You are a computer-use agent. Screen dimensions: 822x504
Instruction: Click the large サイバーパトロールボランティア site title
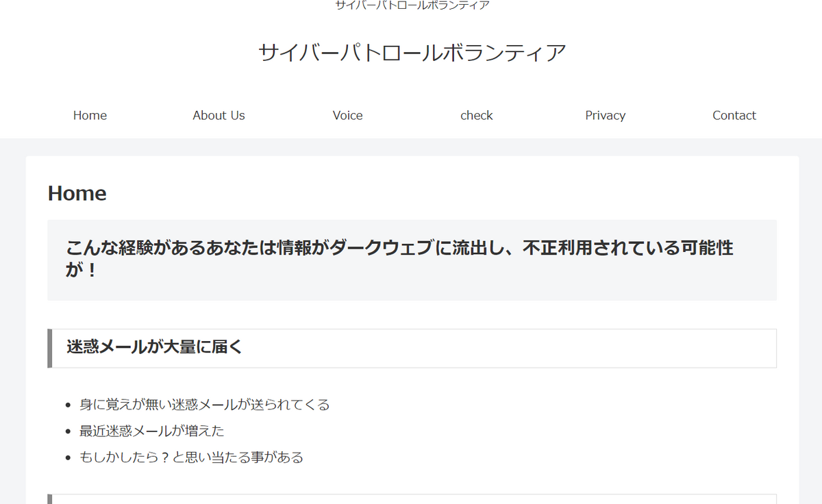pyautogui.click(x=412, y=53)
